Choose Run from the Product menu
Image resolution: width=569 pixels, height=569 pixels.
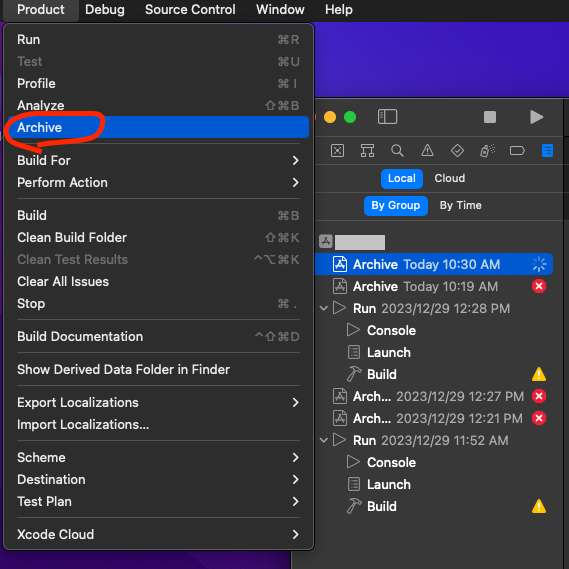pyautogui.click(x=158, y=40)
